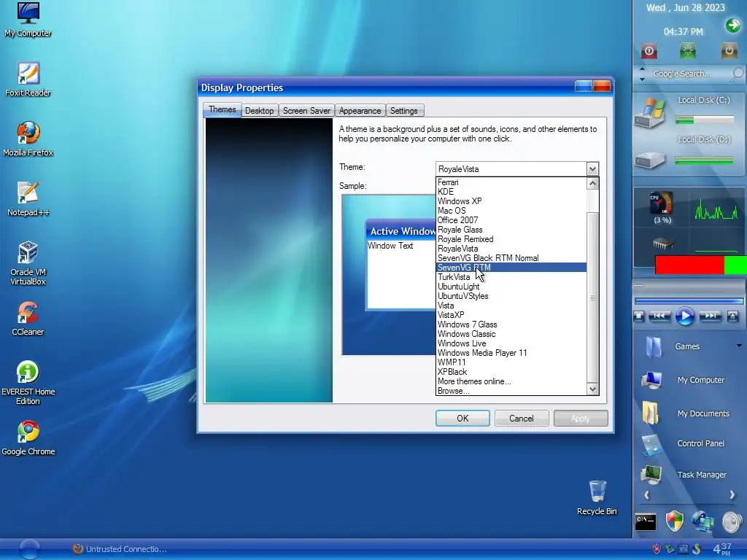This screenshot has height=560, width=747.
Task: Click the brown standby power icon
Action: (x=729, y=51)
